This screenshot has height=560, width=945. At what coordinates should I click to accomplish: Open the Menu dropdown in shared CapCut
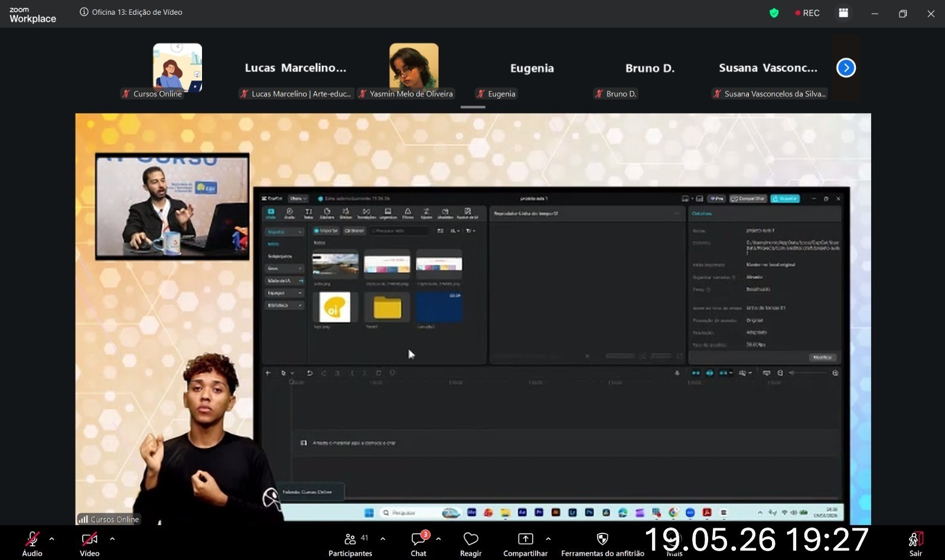tap(298, 198)
